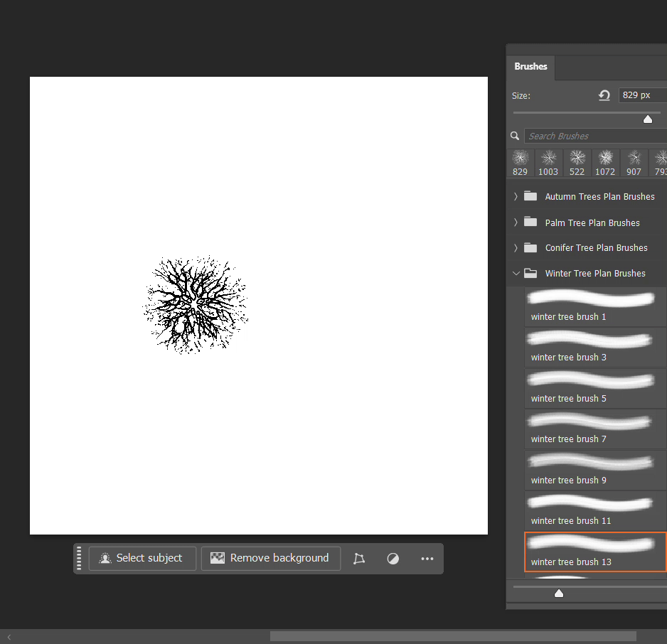
Task: Click the reset brush size icon
Action: (604, 95)
